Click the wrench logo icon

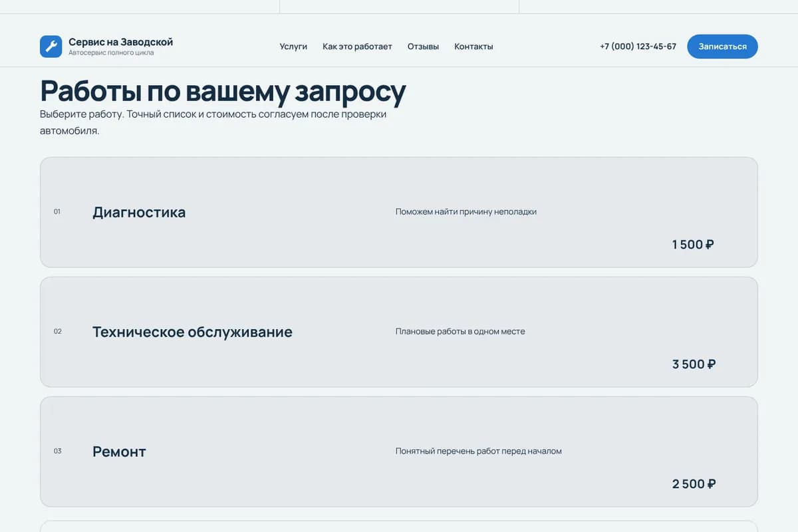point(51,47)
